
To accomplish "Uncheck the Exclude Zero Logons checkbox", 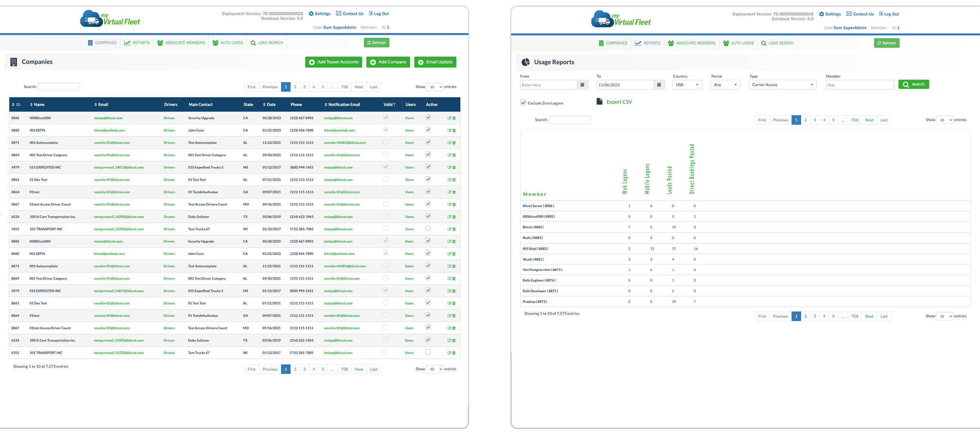I will [523, 103].
